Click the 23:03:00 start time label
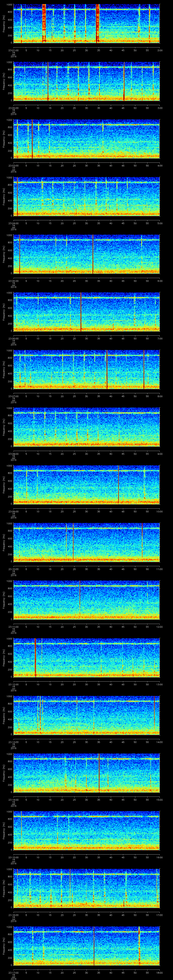Viewport: 173px width, 980px height. [13, 166]
